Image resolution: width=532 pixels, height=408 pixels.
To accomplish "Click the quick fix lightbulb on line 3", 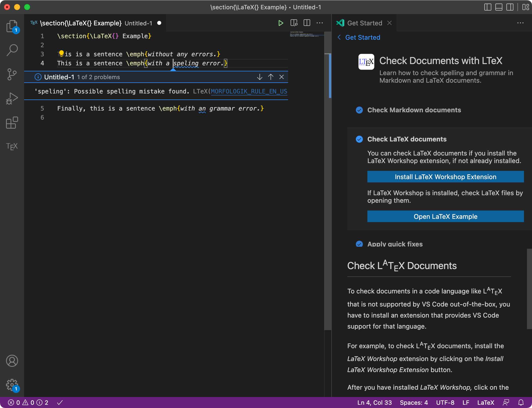I will click(x=61, y=54).
